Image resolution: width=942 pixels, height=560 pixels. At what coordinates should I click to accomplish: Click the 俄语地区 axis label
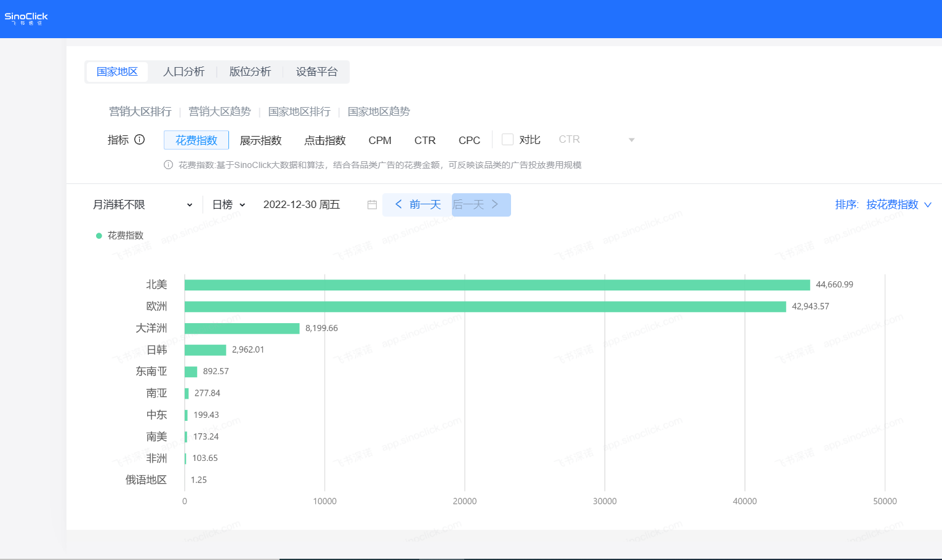146,479
